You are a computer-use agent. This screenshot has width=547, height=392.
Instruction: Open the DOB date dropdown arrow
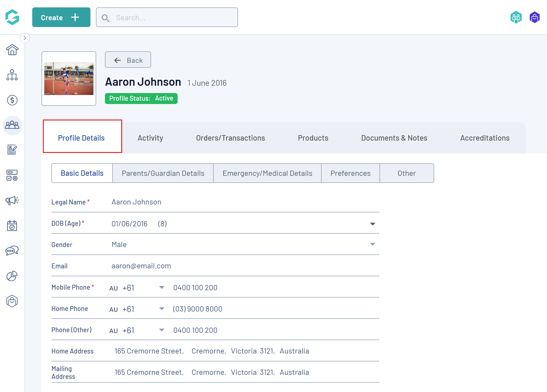click(x=372, y=224)
